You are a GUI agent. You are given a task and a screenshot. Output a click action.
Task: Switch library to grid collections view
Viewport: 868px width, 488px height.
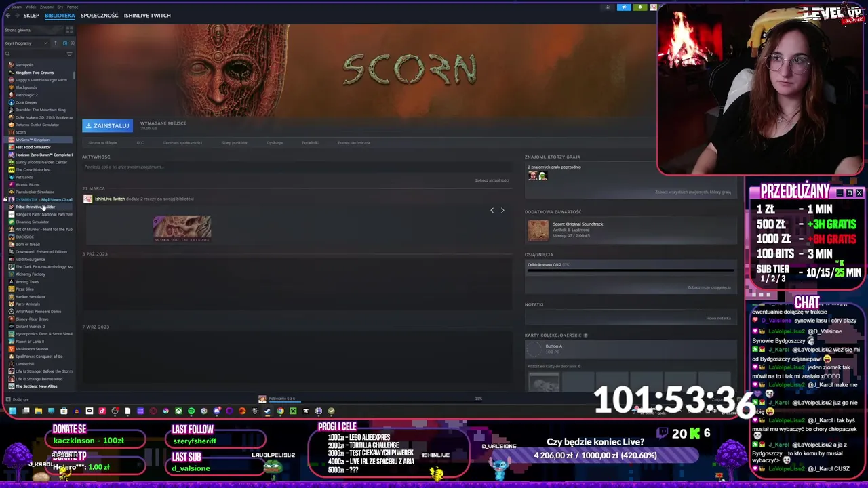(69, 30)
